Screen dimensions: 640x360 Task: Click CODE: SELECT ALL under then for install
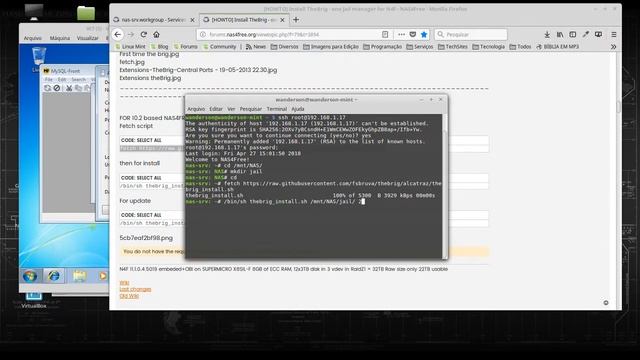(141, 178)
